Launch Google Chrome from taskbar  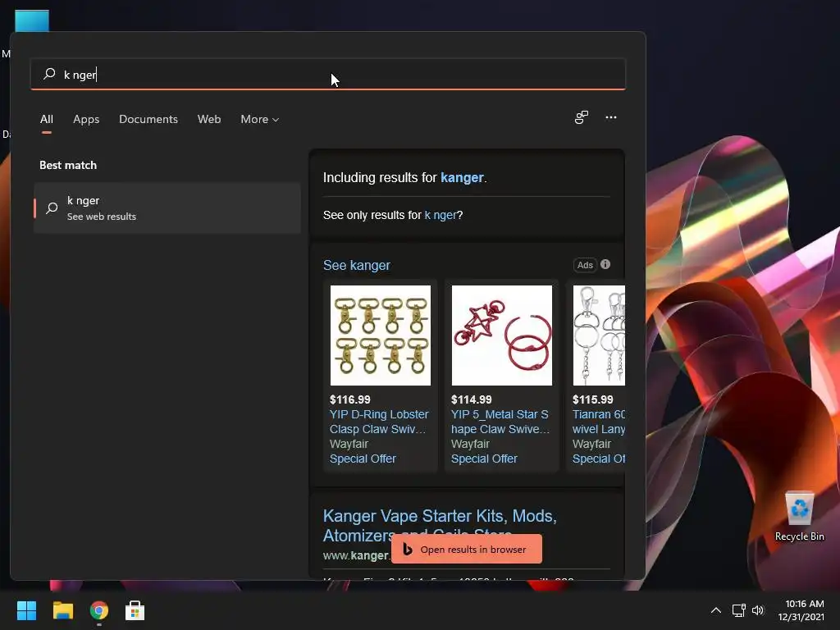point(99,610)
